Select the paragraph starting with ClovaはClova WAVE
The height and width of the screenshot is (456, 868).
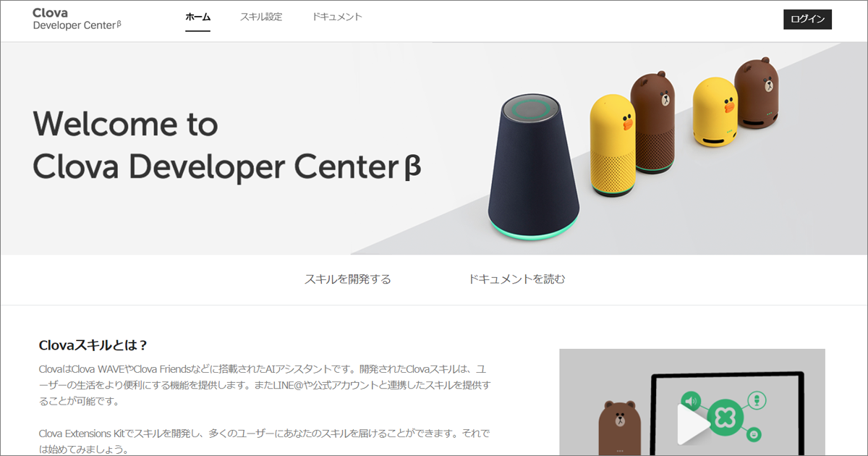point(265,385)
